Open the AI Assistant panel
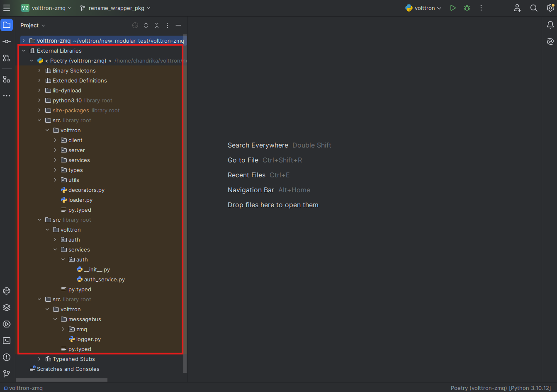This screenshot has width=557, height=392. pos(550,41)
